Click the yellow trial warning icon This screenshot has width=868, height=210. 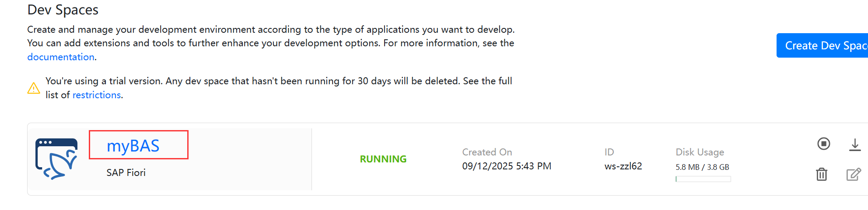click(x=34, y=88)
